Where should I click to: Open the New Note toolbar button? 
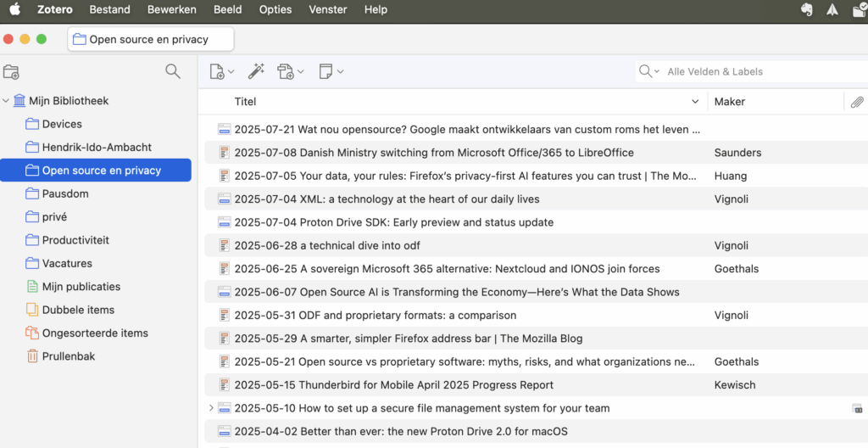[331, 71]
